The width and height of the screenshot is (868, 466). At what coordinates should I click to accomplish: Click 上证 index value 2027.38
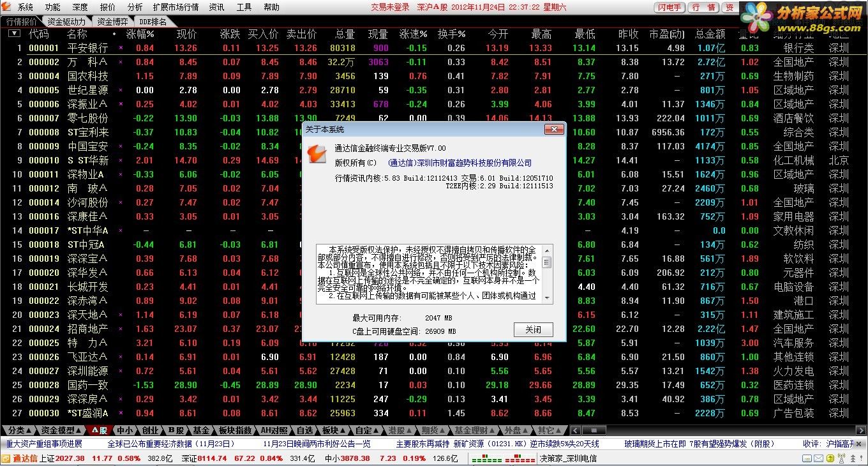tap(70, 458)
